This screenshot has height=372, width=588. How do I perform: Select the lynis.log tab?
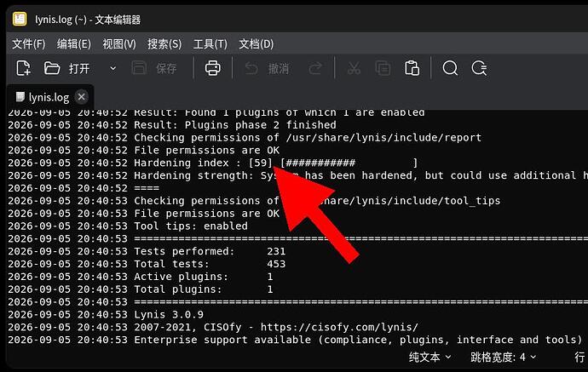(x=49, y=97)
